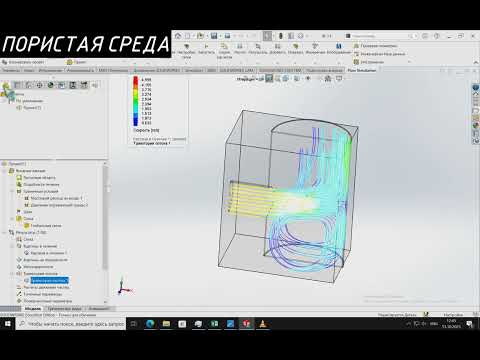Image resolution: width=480 pixels, height=360 pixels.
Task: Collapse the Результаты tree node
Action: pyautogui.click(x=4, y=232)
